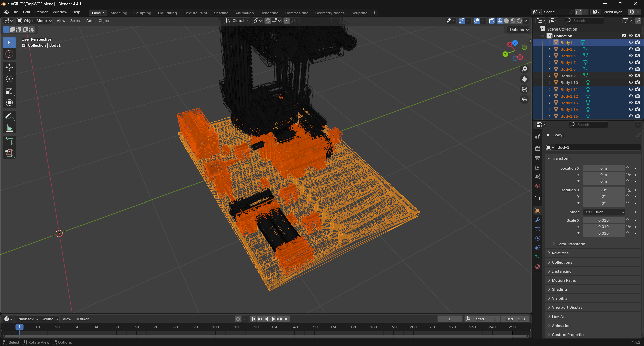
Task: Select the Move tool in toolbar
Action: pos(9,67)
